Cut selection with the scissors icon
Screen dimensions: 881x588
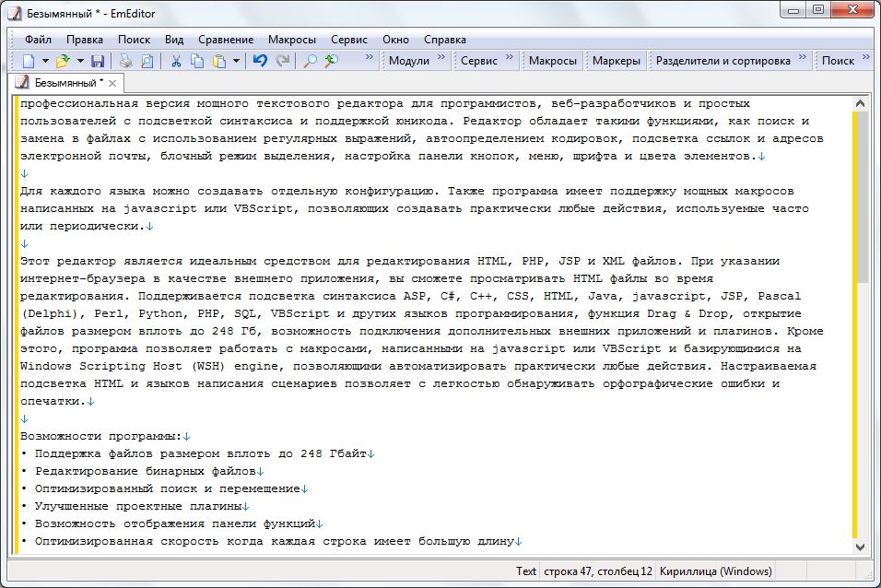coord(176,61)
